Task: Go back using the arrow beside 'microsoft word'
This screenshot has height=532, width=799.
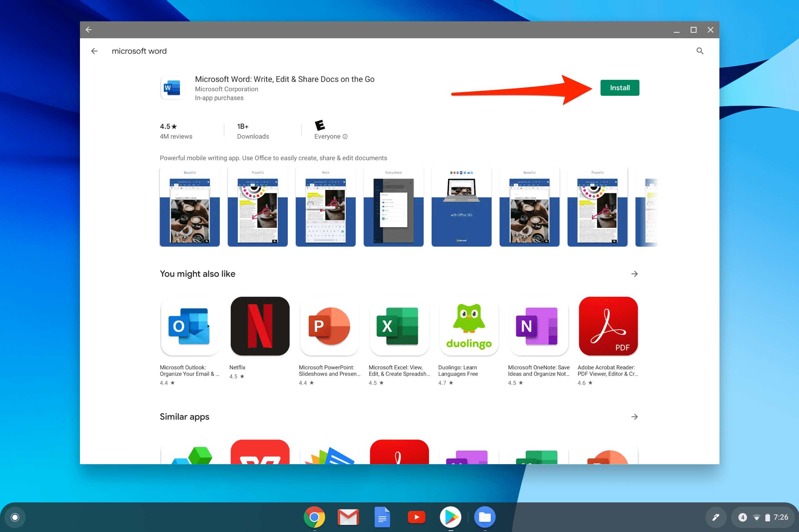Action: click(x=94, y=51)
